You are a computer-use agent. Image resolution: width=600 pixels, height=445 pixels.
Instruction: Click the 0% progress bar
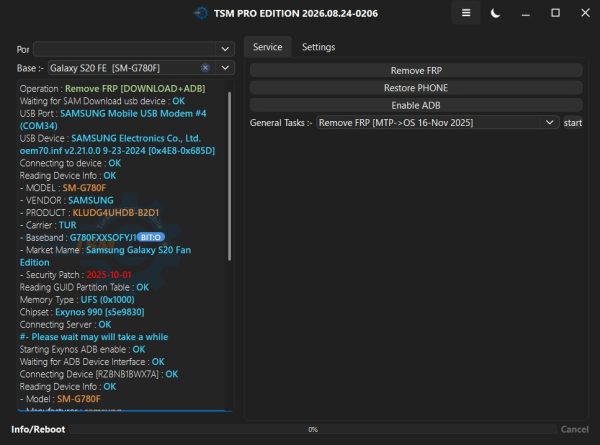[313, 429]
